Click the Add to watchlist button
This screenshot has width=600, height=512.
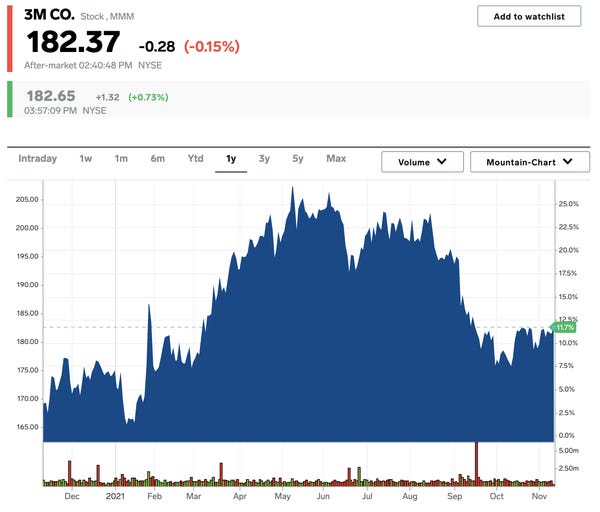click(529, 16)
